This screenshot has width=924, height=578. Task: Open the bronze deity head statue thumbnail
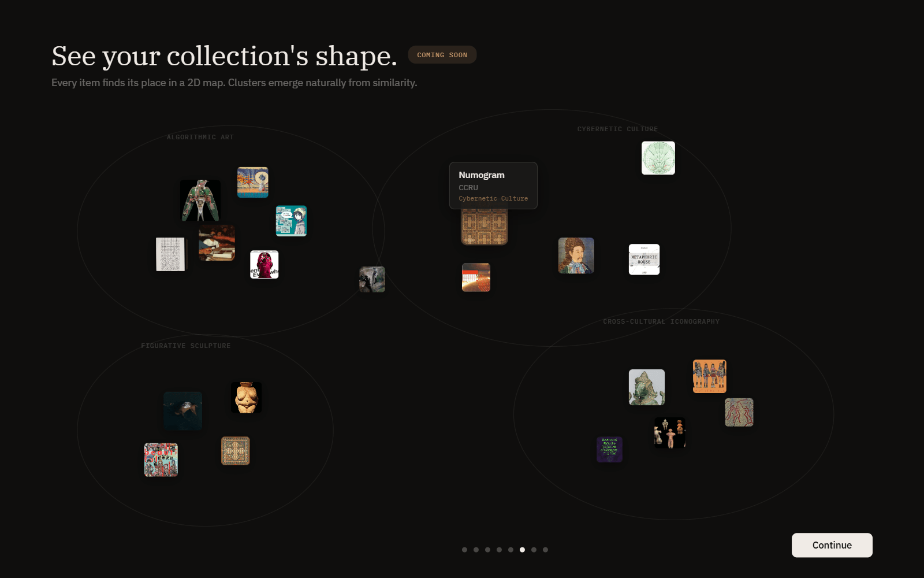[647, 387]
